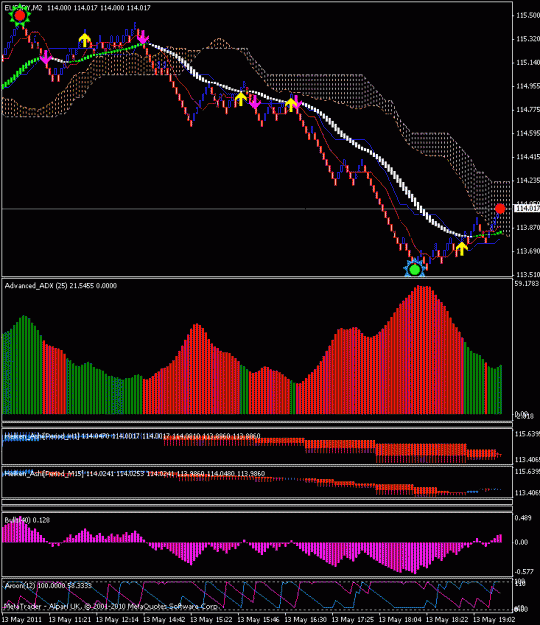Click the 115.320 price axis label
This screenshot has height=625, width=540.
coord(528,39)
